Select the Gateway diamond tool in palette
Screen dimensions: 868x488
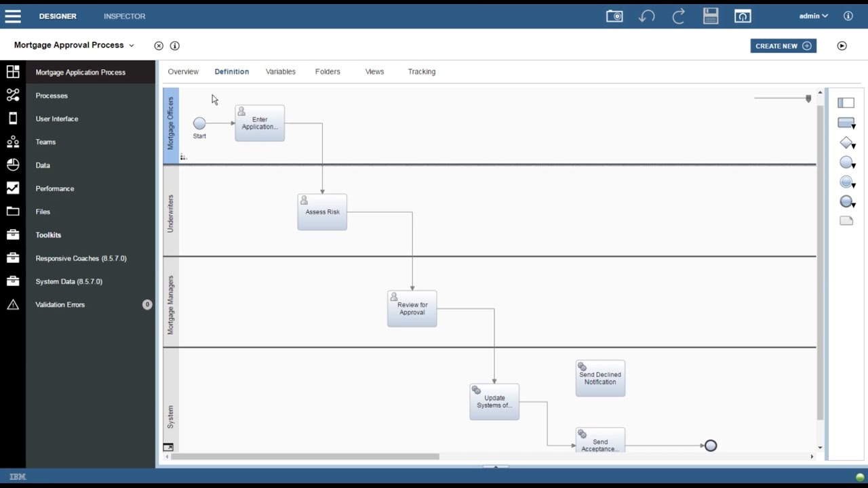(847, 143)
